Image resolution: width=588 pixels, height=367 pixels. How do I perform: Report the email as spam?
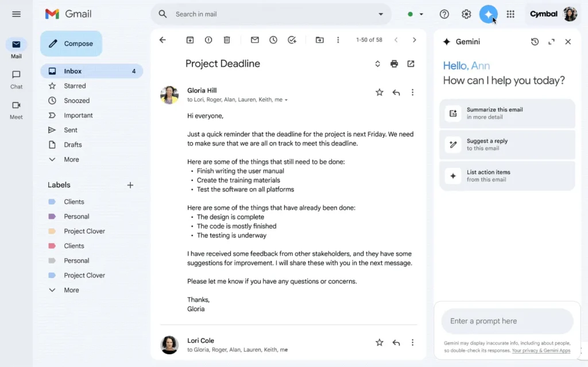208,40
